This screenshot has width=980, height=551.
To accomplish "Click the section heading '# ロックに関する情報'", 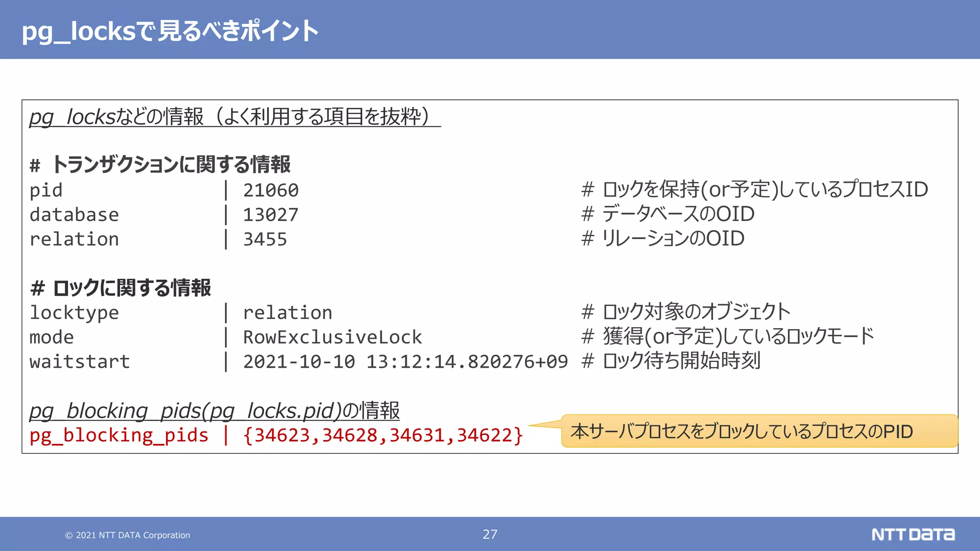I will [120, 288].
